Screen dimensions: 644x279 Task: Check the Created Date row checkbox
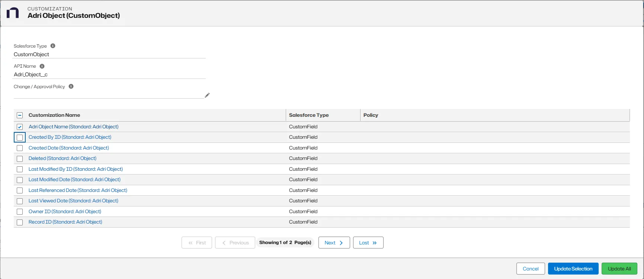coord(20,148)
